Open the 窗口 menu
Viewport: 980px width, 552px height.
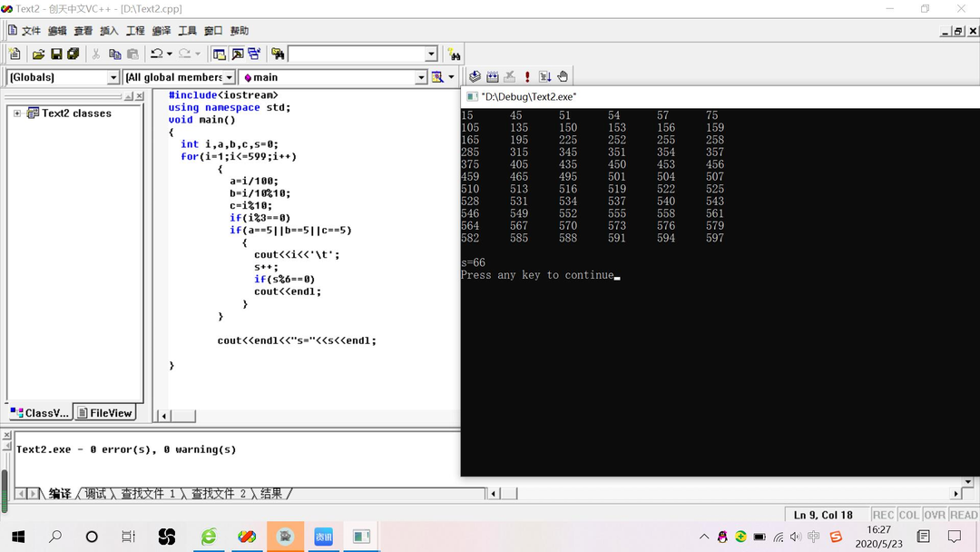point(213,31)
